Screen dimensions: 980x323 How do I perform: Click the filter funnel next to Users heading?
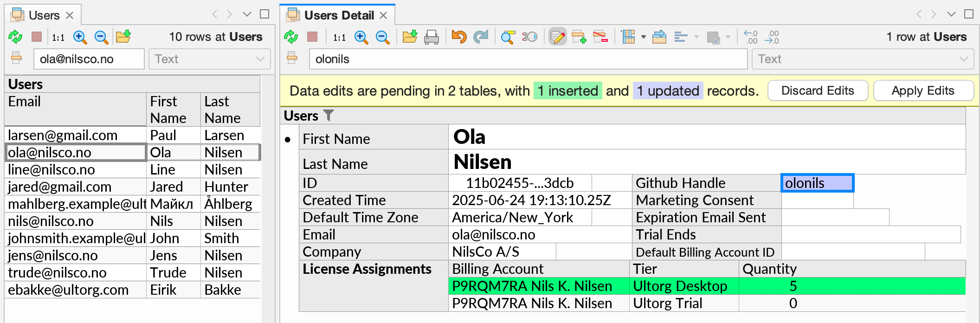pos(329,115)
